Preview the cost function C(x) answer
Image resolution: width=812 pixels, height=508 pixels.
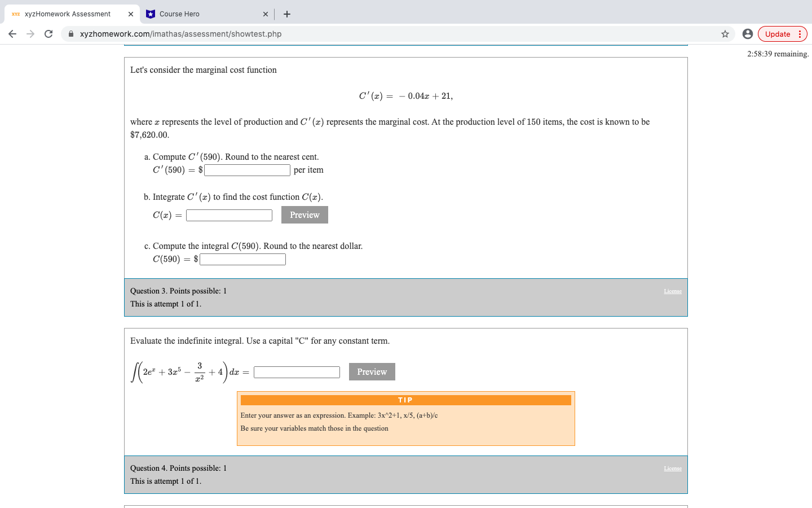coord(304,214)
